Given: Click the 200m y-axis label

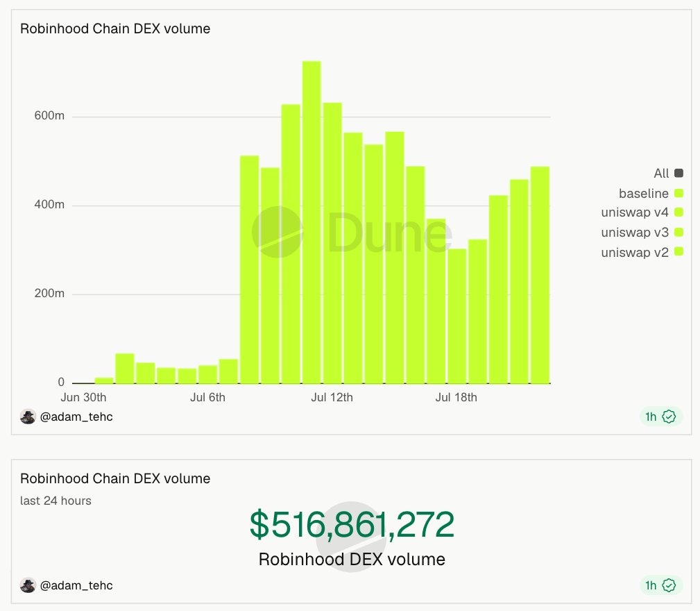Looking at the screenshot, I should coord(49,294).
